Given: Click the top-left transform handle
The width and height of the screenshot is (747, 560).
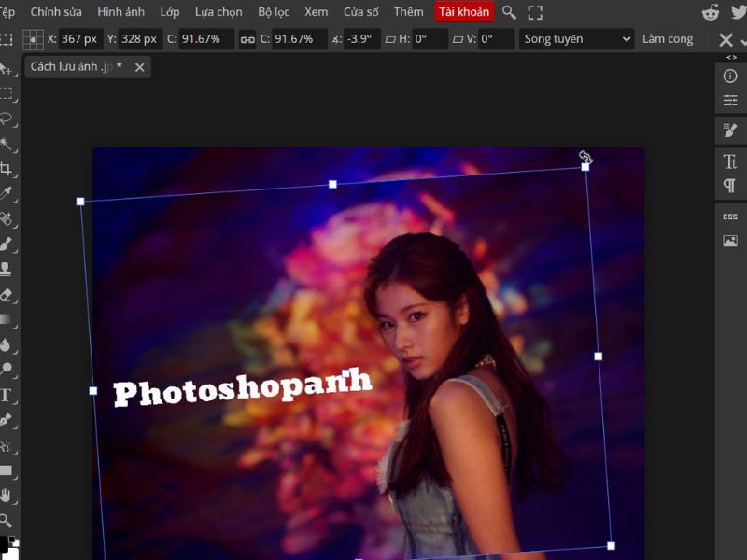Looking at the screenshot, I should click(80, 202).
